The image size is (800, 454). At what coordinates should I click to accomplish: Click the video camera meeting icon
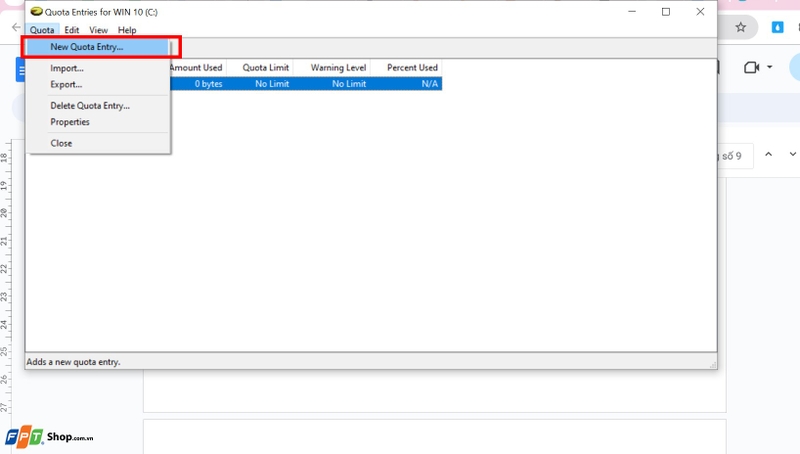point(752,67)
